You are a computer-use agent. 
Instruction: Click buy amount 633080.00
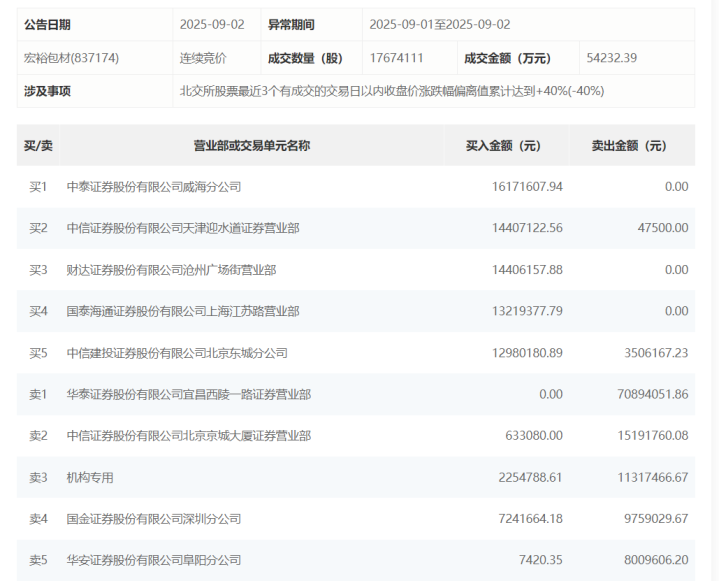(534, 435)
